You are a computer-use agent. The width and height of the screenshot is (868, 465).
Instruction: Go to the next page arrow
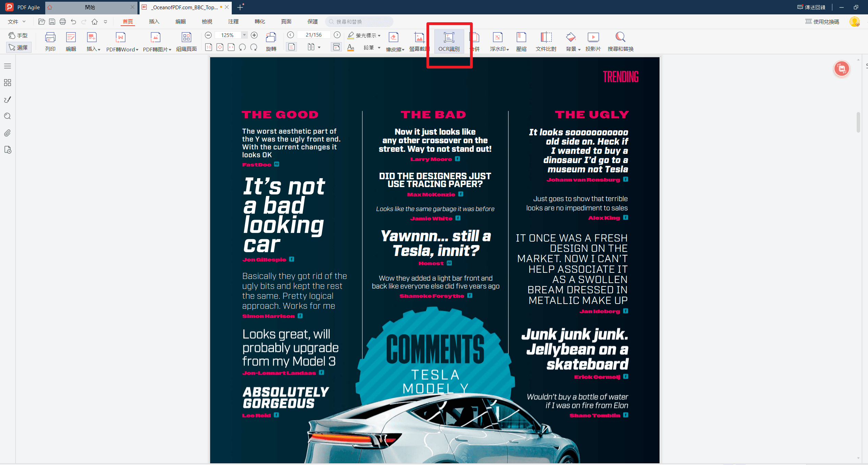click(337, 35)
